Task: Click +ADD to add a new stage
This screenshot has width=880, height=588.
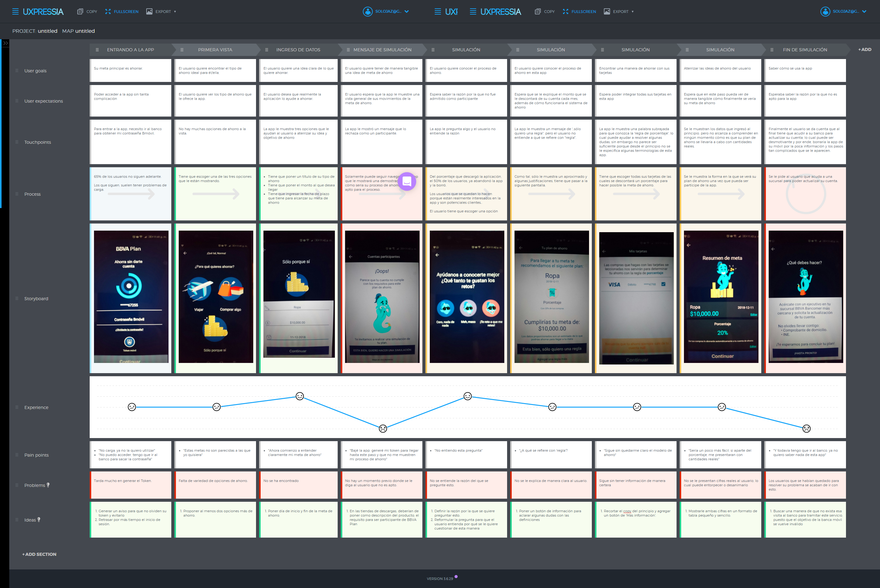Action: tap(865, 49)
